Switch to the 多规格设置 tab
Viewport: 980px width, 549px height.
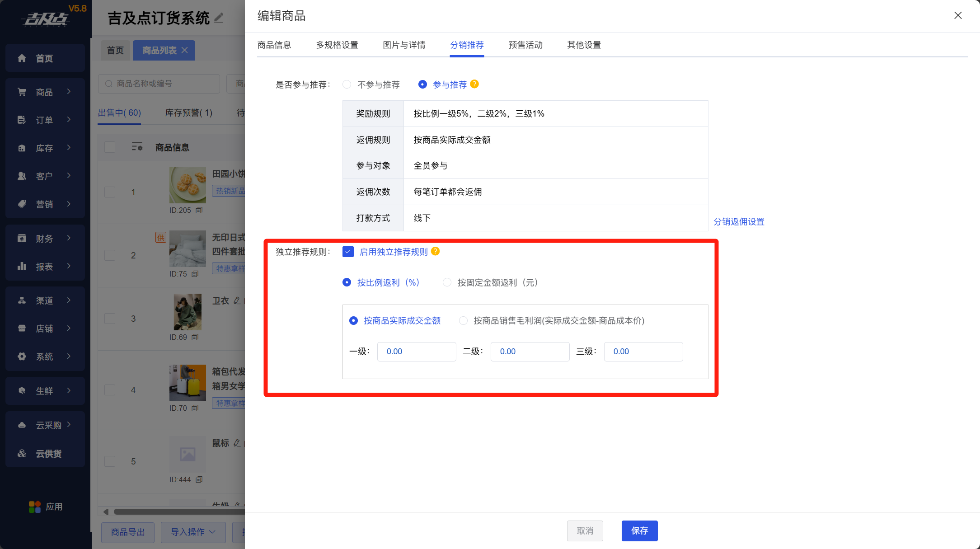click(x=337, y=45)
